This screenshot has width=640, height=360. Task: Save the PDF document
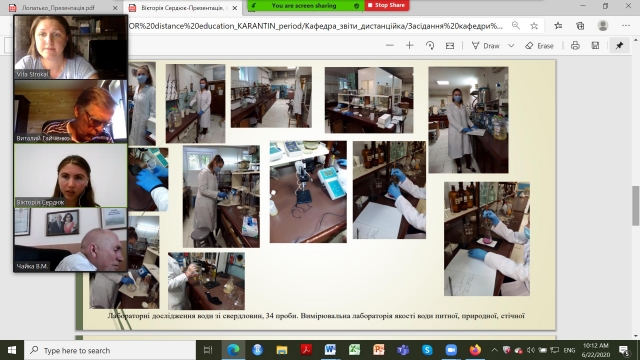click(595, 46)
